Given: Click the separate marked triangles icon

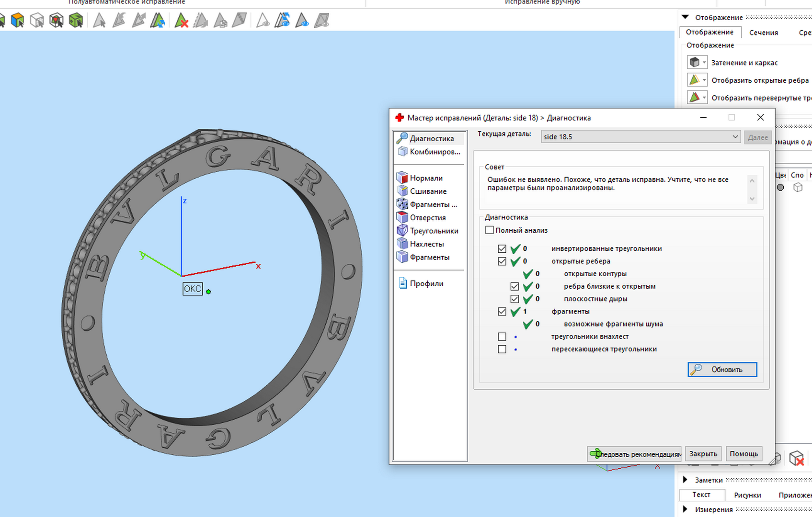Looking at the screenshot, I should pyautogui.click(x=201, y=20).
